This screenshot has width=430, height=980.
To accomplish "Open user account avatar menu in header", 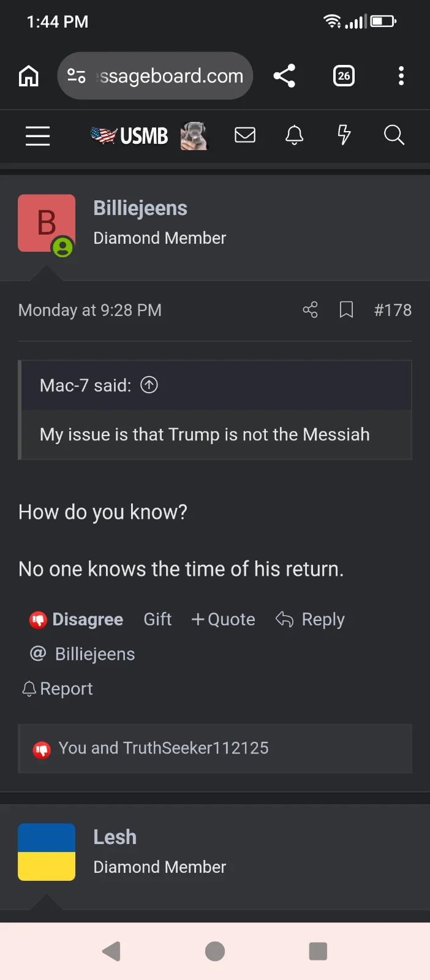I will coord(194,135).
